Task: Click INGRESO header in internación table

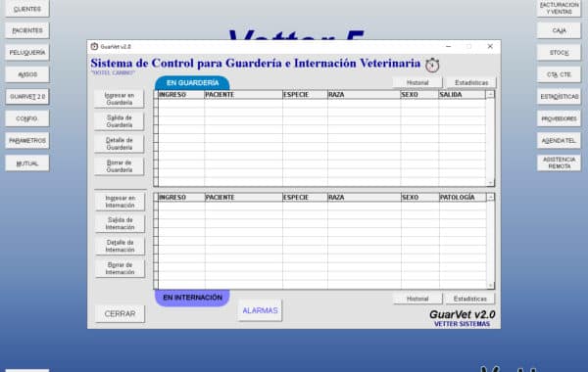Action: click(x=181, y=198)
